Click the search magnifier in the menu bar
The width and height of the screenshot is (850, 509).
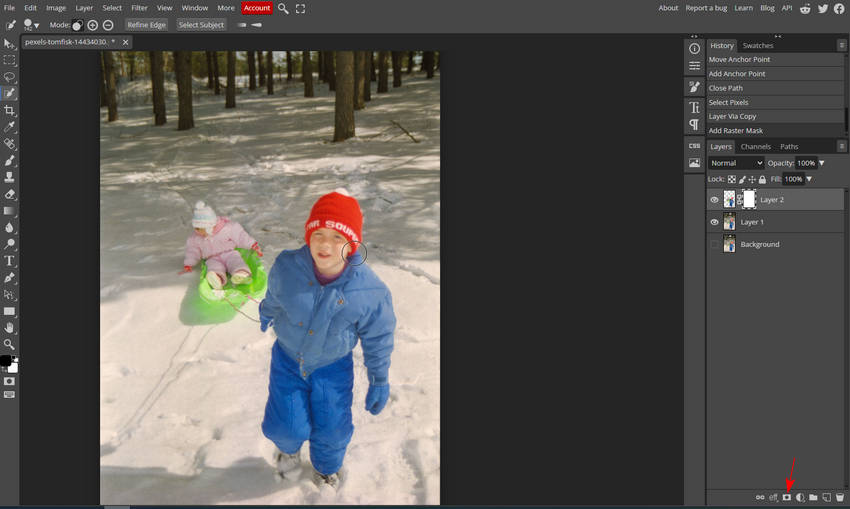tap(283, 8)
